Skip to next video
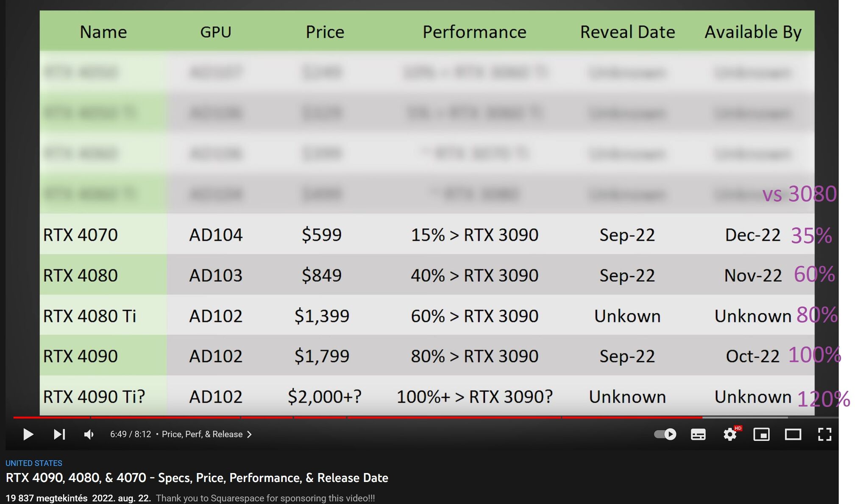Viewport: 860px width, 504px height. click(59, 434)
